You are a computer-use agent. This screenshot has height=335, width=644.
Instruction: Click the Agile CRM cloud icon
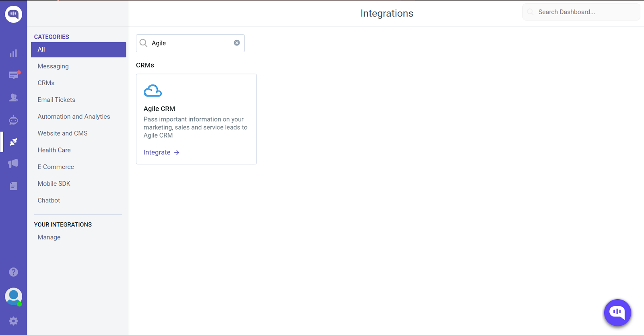tap(153, 91)
